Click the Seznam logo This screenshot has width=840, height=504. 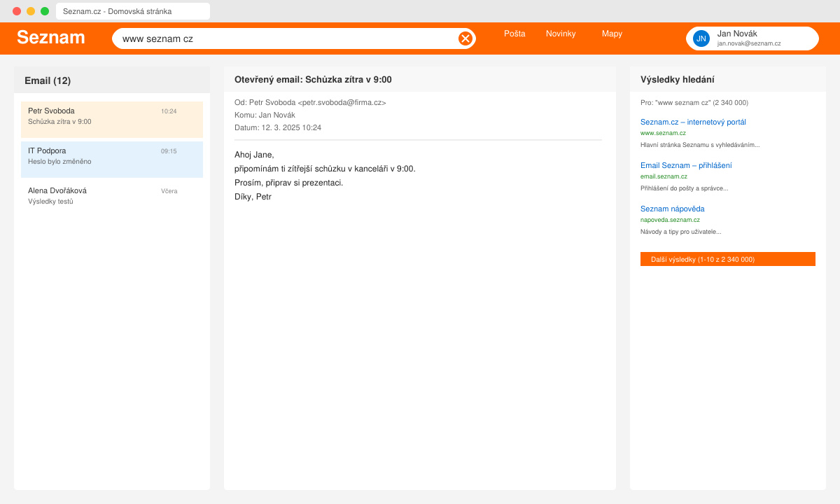click(x=51, y=38)
